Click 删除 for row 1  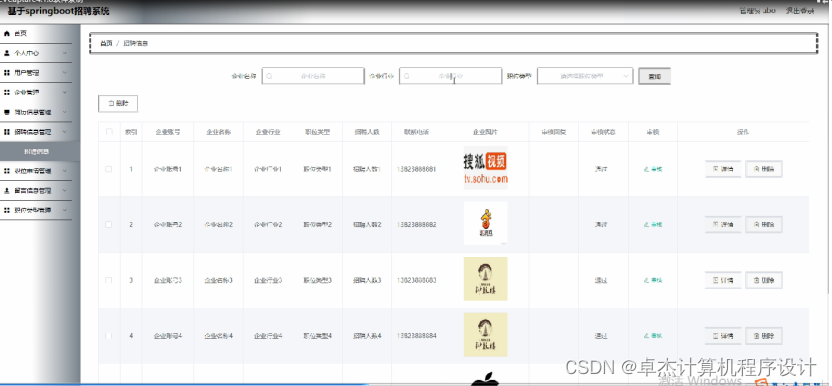[764, 169]
